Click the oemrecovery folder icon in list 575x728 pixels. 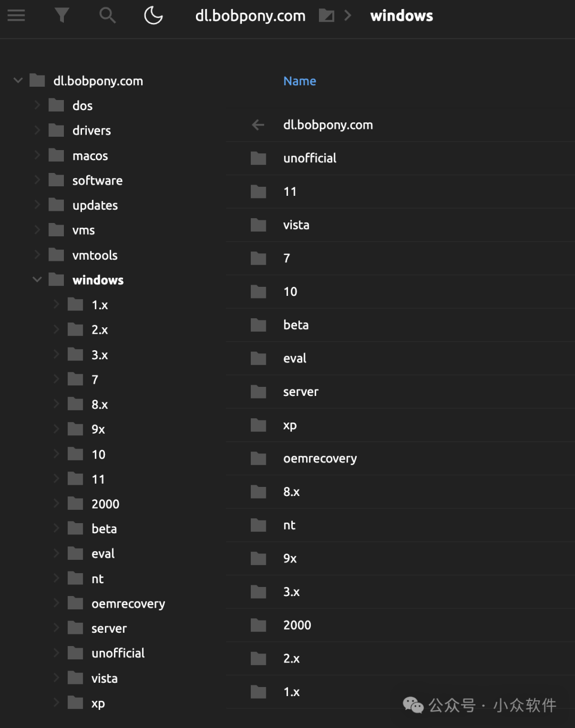coord(259,459)
